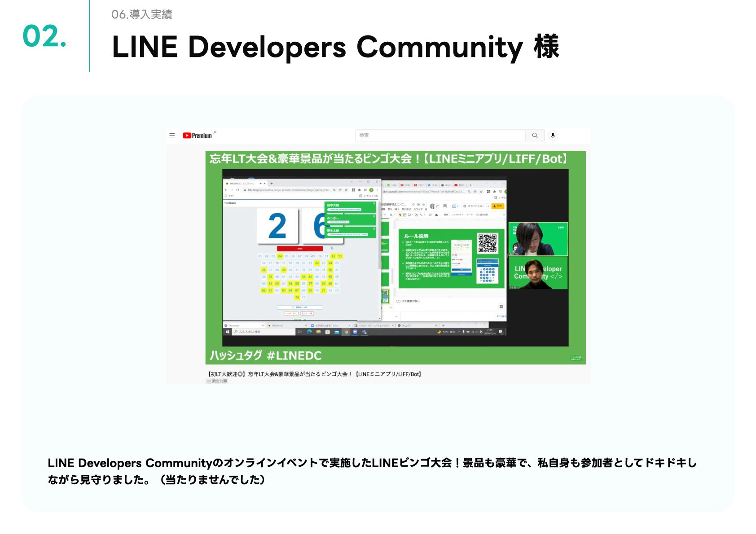
Task: Switch to the Zoom browser tab
Action: 330,325
